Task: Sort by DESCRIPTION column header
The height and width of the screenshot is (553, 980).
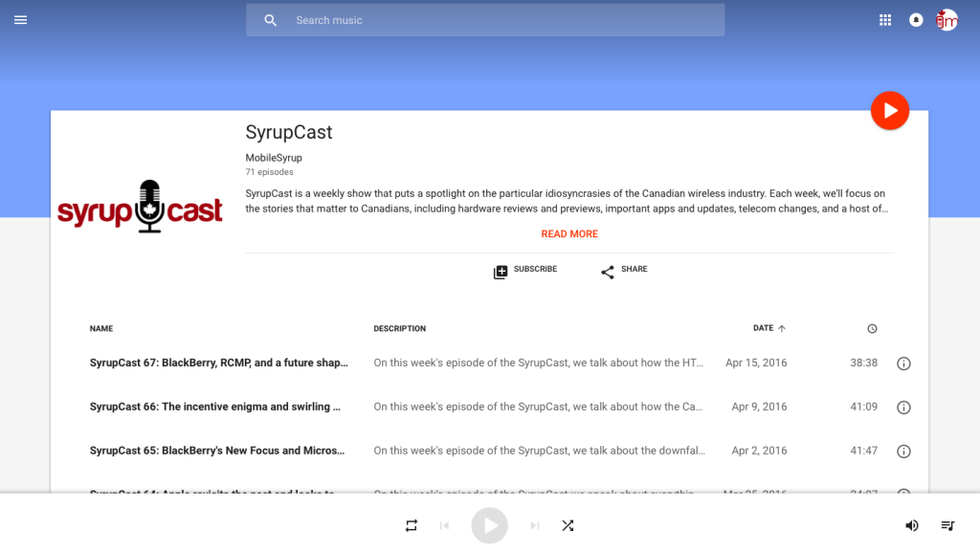Action: tap(399, 329)
